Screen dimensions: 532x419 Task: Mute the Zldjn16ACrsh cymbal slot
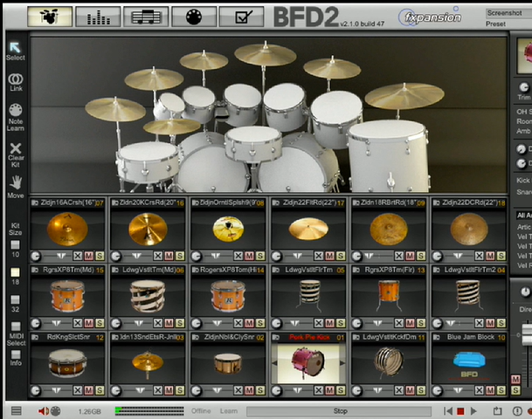(88, 256)
